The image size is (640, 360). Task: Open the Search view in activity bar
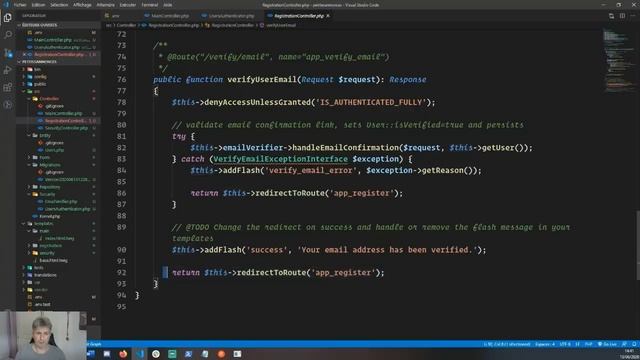click(x=7, y=35)
